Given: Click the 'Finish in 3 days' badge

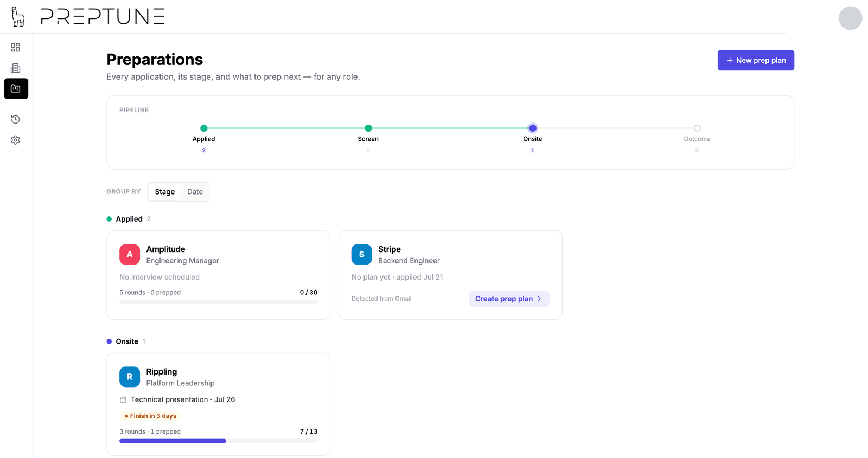Looking at the screenshot, I should [150, 416].
